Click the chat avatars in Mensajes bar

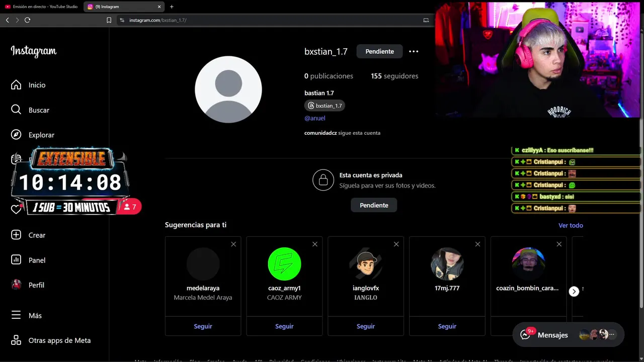point(597,335)
